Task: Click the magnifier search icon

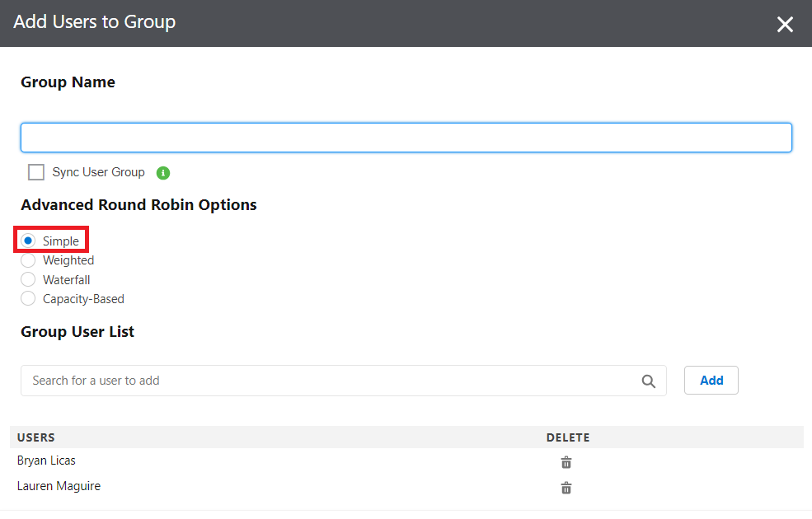Action: [648, 381]
